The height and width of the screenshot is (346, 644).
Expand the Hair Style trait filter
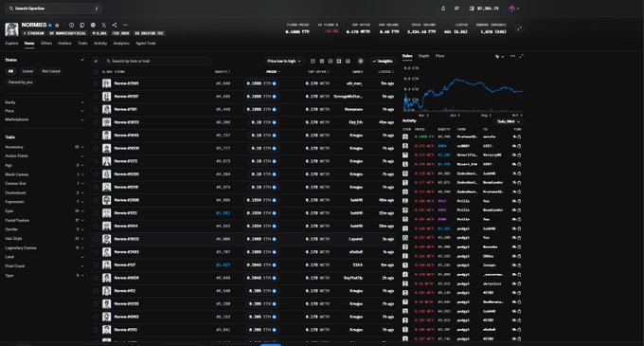pos(44,238)
